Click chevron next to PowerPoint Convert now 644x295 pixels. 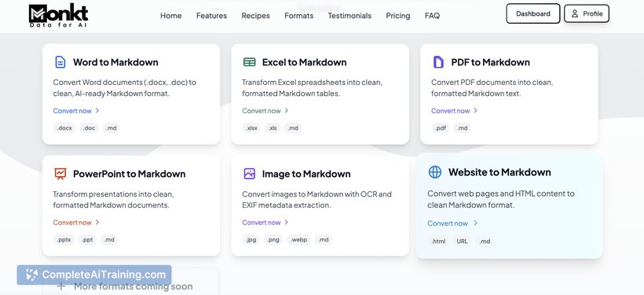pos(97,222)
